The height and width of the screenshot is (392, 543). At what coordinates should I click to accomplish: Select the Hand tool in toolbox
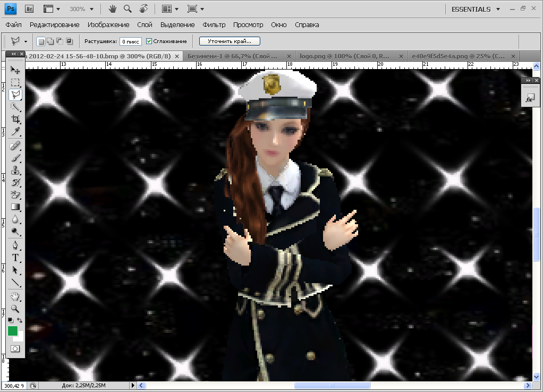point(15,296)
